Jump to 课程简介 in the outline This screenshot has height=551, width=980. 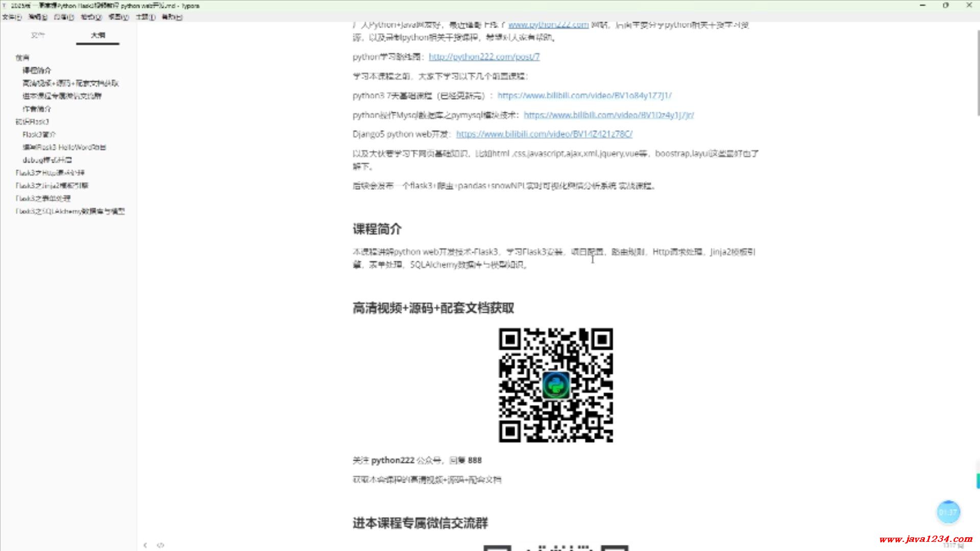[x=37, y=70]
